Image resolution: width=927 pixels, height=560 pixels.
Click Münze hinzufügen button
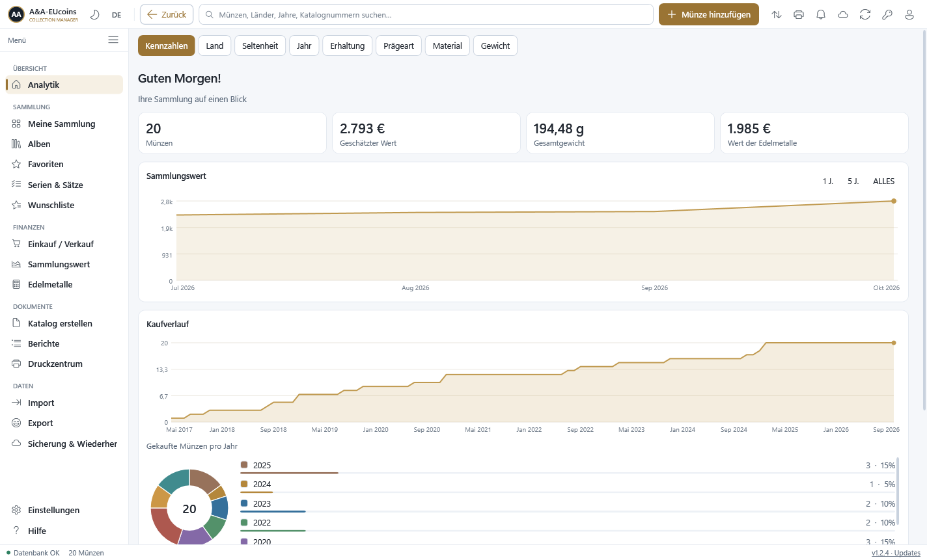point(708,14)
